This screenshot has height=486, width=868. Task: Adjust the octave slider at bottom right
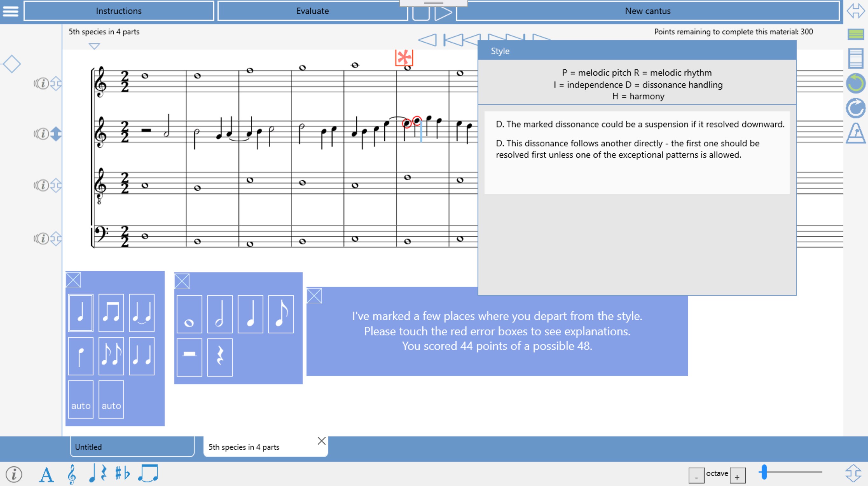click(x=764, y=473)
